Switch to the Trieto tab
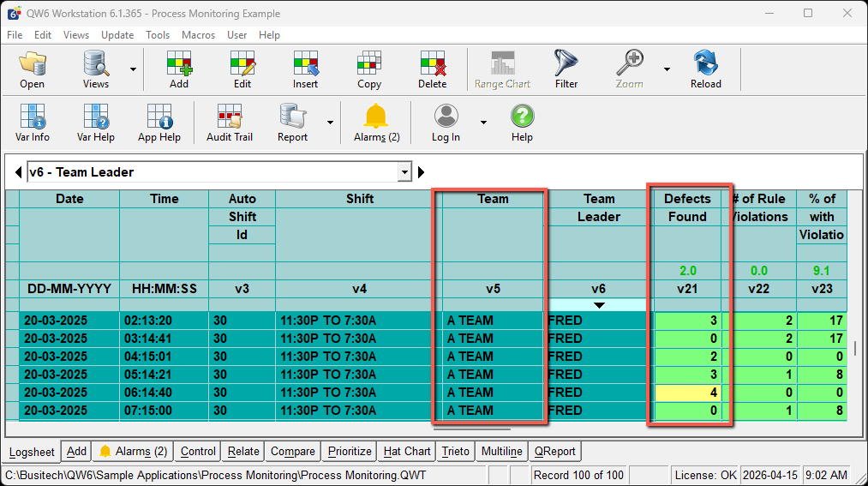The height and width of the screenshot is (486, 868). [456, 452]
